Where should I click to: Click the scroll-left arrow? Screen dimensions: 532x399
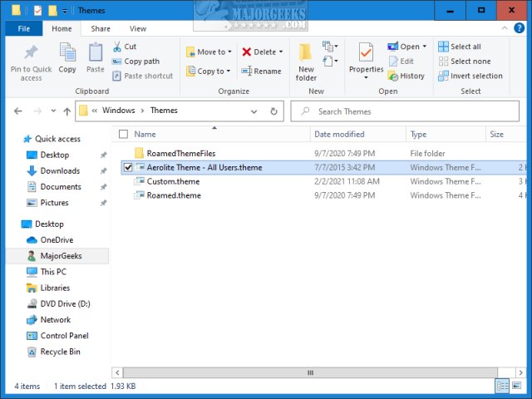click(x=117, y=372)
